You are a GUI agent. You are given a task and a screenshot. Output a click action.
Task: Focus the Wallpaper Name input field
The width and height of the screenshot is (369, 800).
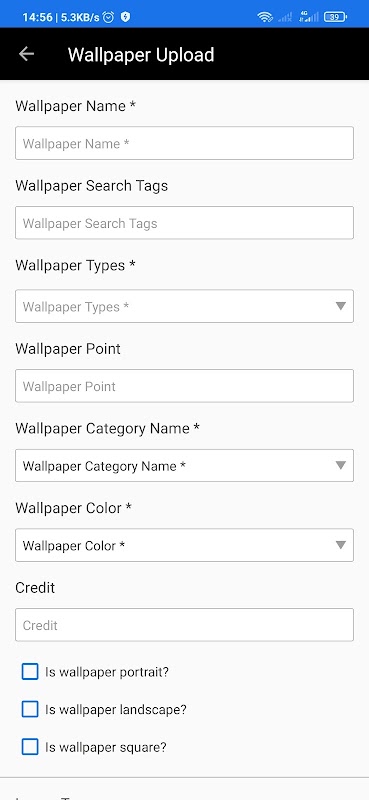[184, 143]
